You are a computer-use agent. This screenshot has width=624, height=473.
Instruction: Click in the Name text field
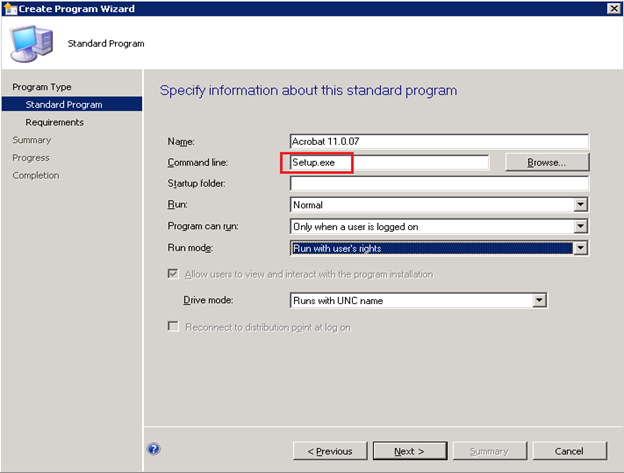click(x=439, y=141)
